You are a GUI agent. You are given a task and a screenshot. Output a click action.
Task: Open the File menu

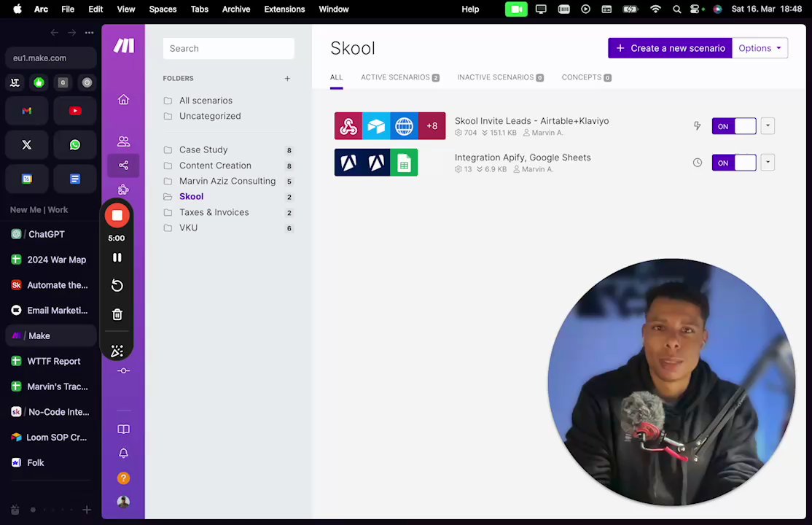point(68,9)
